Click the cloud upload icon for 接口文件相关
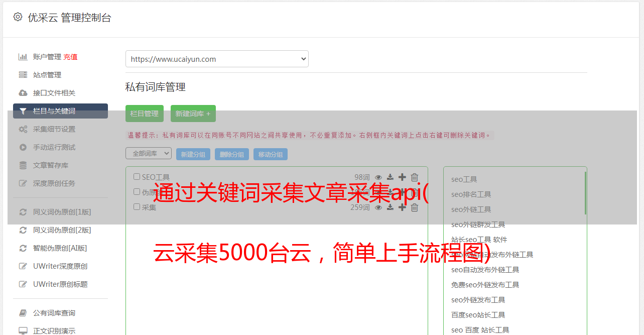644x335 pixels. click(23, 93)
